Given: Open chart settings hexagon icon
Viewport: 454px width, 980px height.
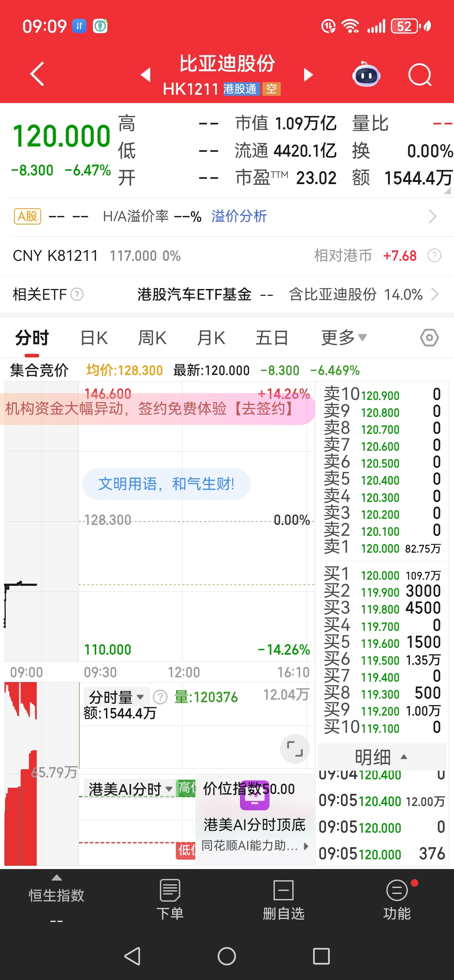Looking at the screenshot, I should tap(429, 338).
